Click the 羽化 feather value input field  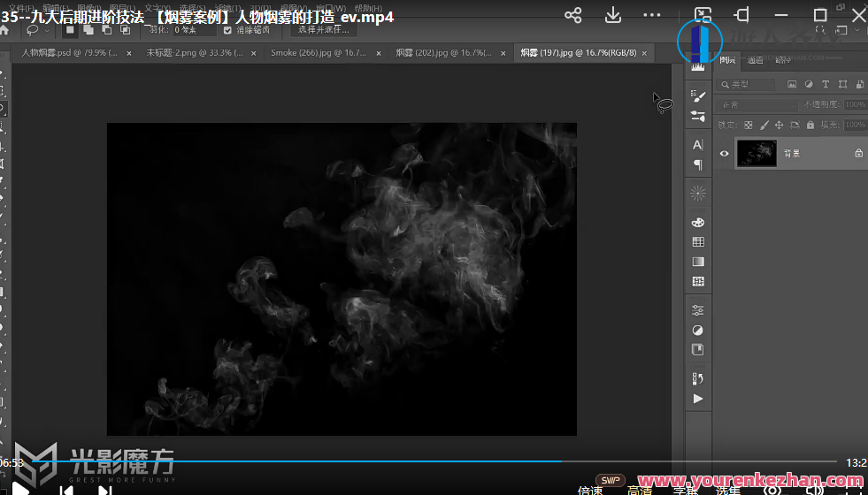194,30
